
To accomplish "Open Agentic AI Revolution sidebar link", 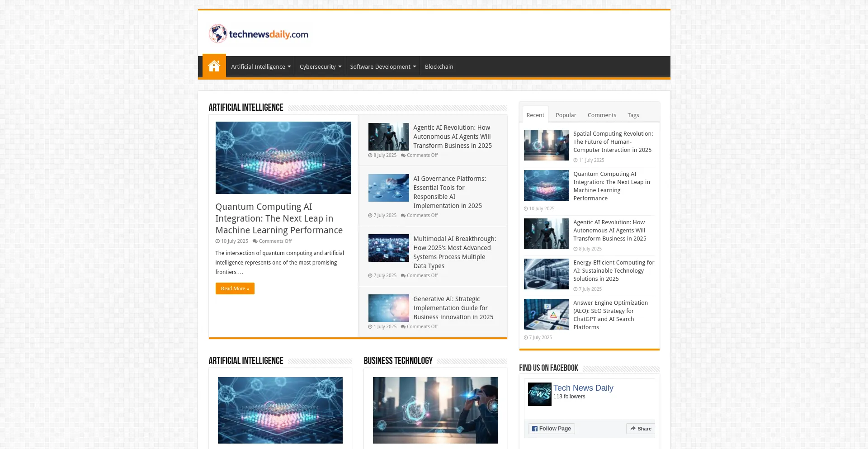I will 610,230.
